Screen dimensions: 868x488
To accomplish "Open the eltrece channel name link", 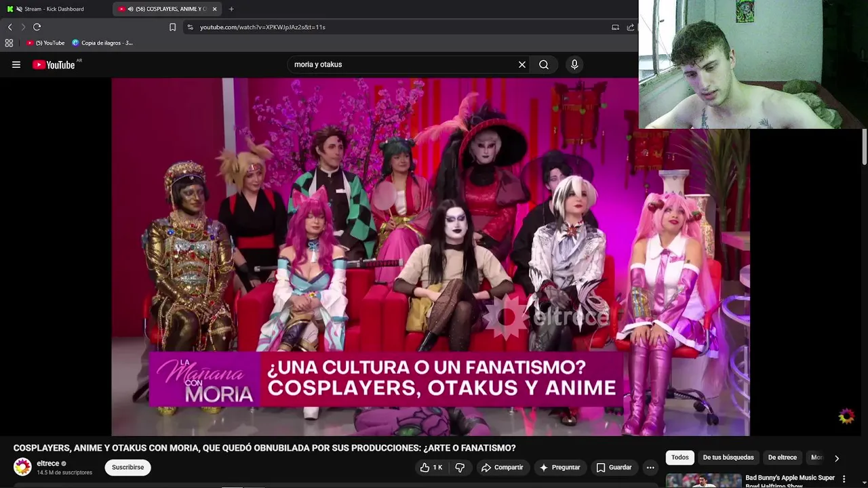I will pyautogui.click(x=47, y=464).
